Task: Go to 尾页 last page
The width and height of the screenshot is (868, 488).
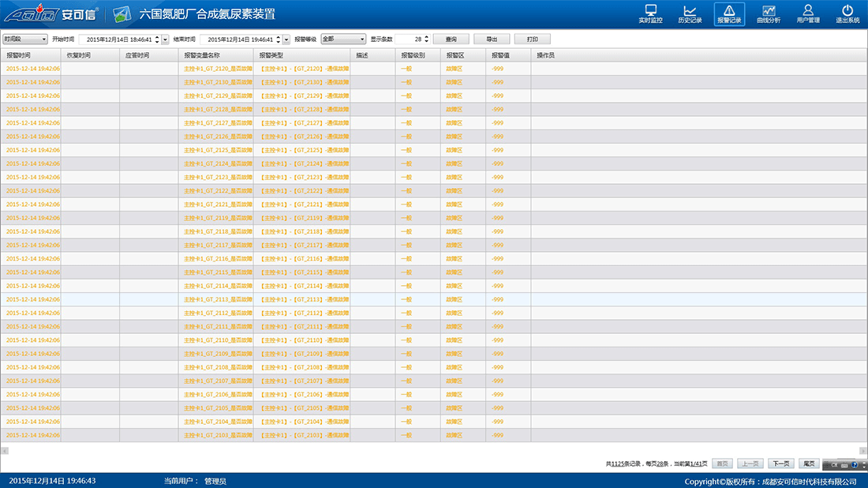Action: point(809,464)
